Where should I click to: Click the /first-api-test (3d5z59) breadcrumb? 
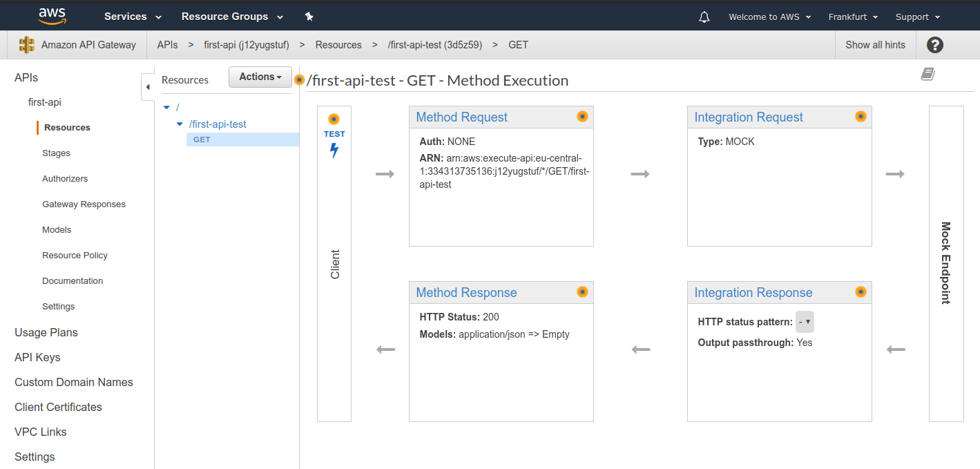pyautogui.click(x=436, y=45)
